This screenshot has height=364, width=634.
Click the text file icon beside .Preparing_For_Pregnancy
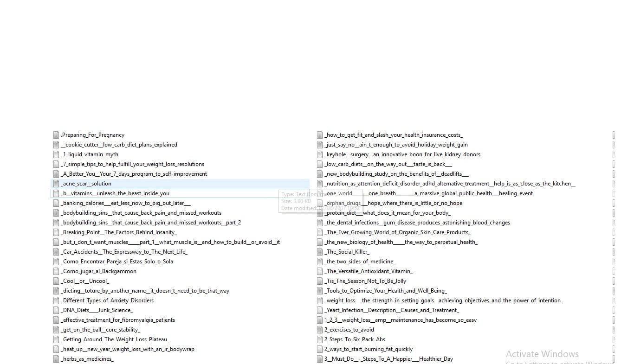[x=56, y=135]
